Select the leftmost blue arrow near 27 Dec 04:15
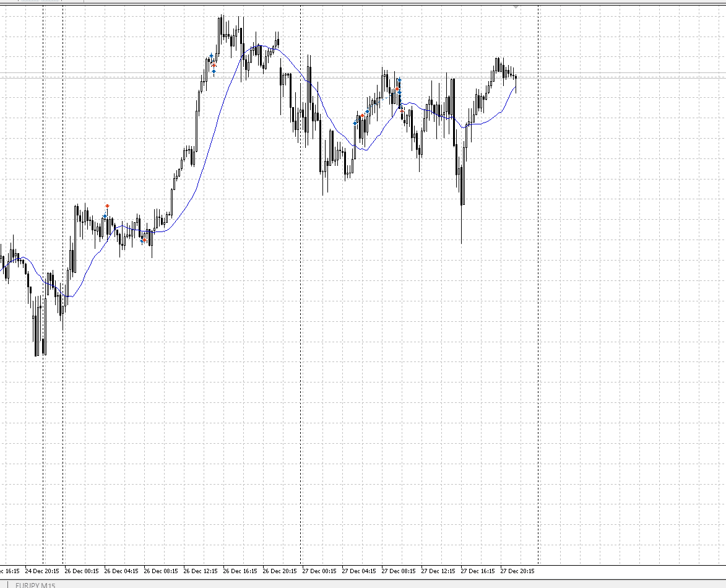 pyautogui.click(x=355, y=123)
